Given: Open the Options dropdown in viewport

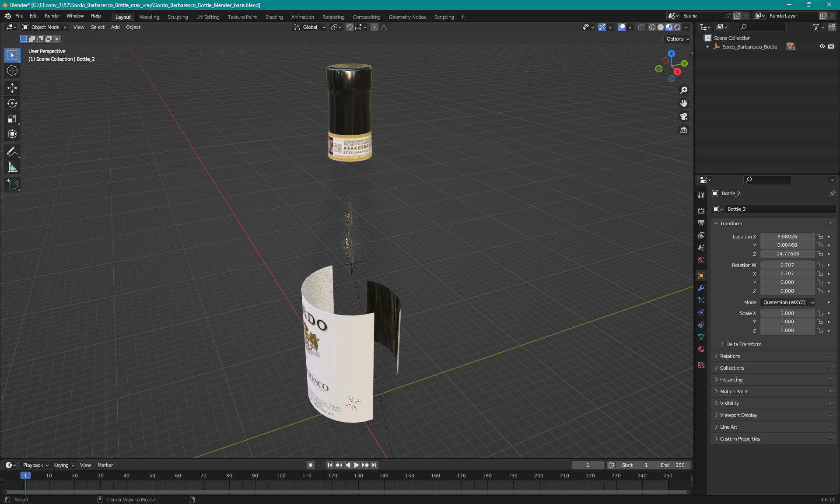Looking at the screenshot, I should [678, 39].
